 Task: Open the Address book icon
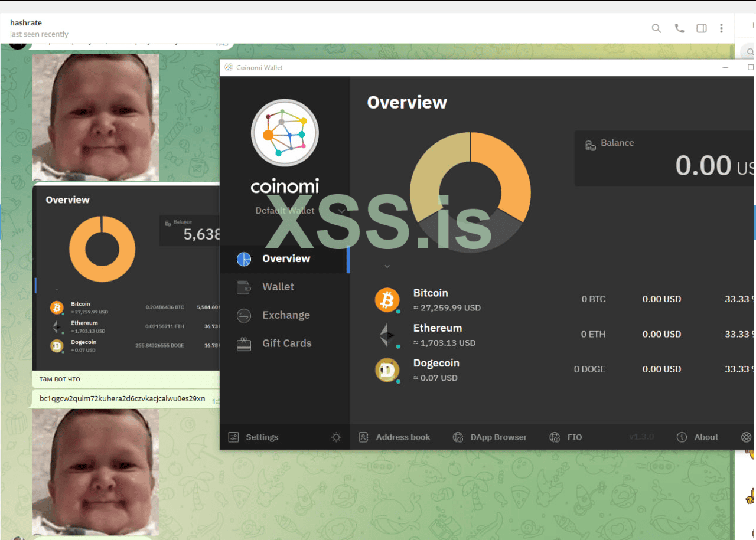(x=364, y=437)
